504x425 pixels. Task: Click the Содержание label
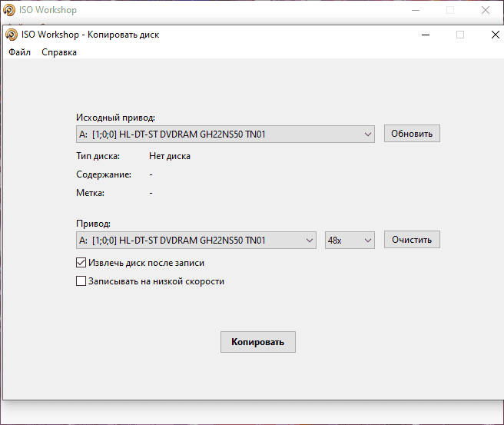click(x=104, y=174)
